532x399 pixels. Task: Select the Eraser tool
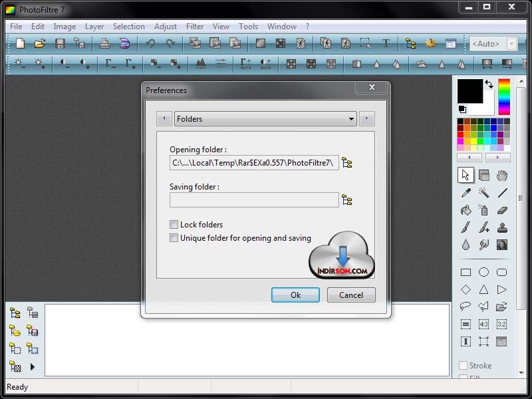pyautogui.click(x=502, y=210)
